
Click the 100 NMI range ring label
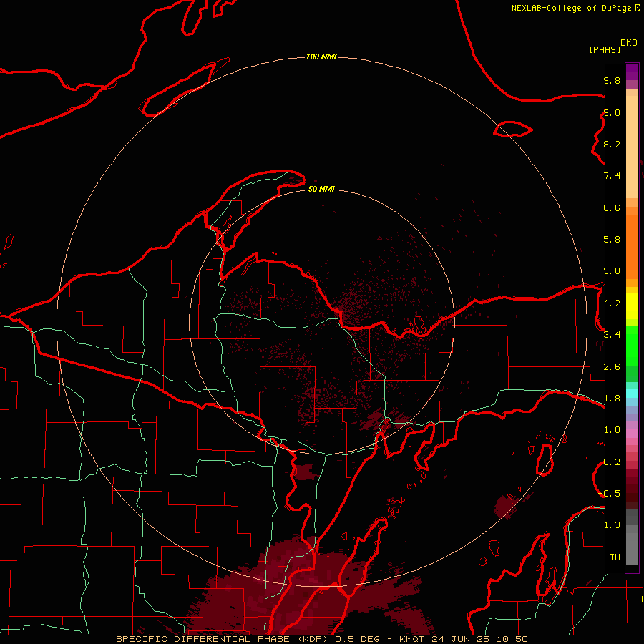(321, 57)
